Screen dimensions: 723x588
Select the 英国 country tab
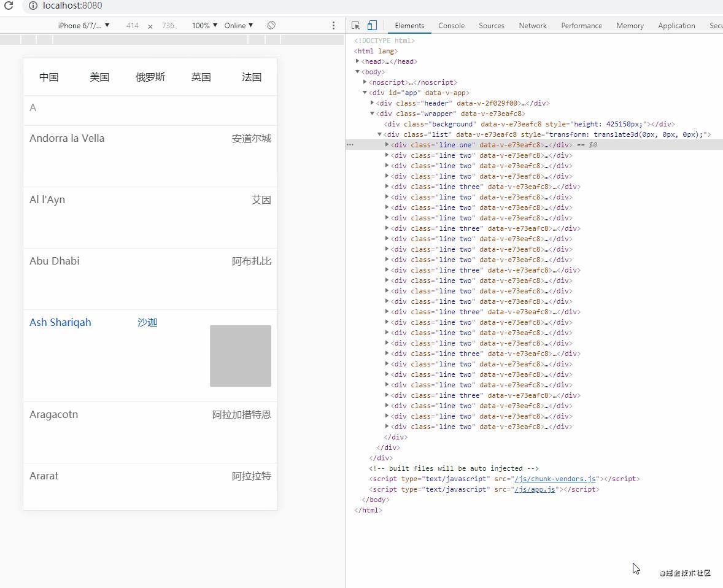201,77
